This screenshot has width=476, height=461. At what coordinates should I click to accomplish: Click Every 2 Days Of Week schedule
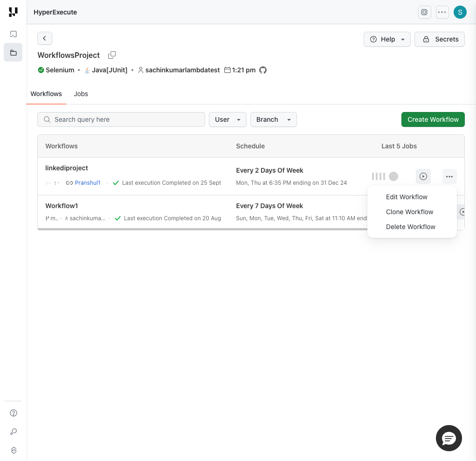tap(269, 170)
